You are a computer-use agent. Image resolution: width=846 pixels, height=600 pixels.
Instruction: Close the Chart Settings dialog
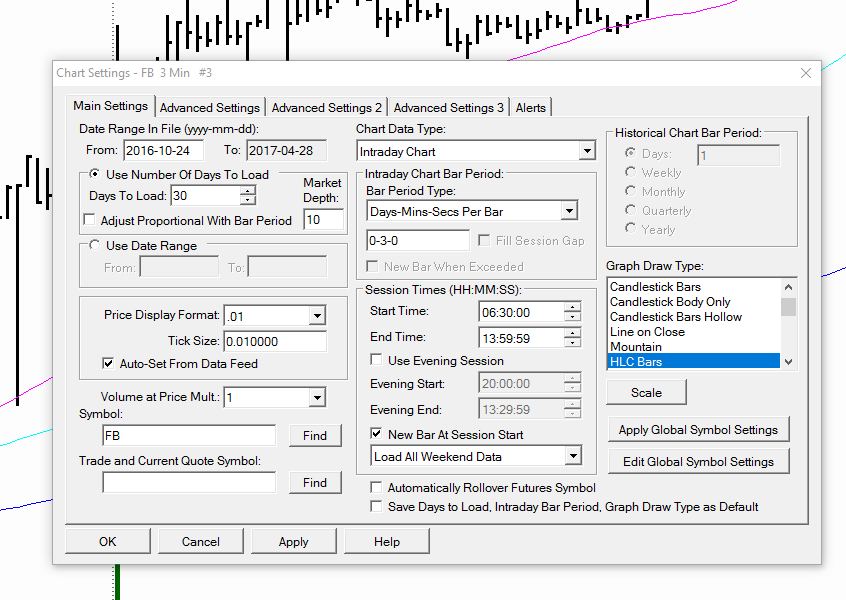[x=806, y=73]
